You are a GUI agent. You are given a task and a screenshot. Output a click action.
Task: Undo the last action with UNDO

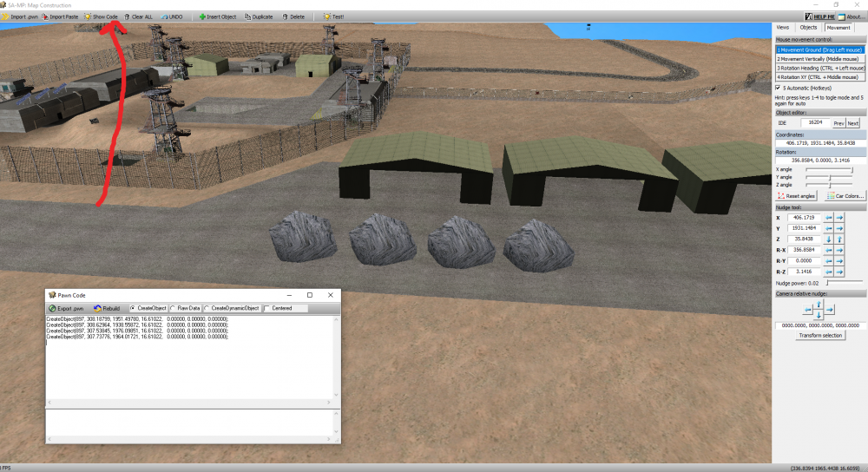171,16
